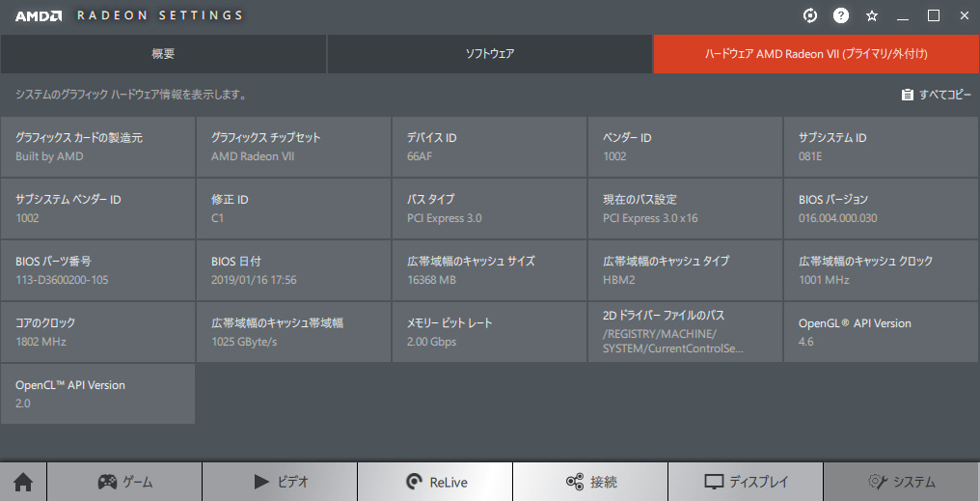
Task: Maximize the Radeon Settings window
Action: (933, 16)
